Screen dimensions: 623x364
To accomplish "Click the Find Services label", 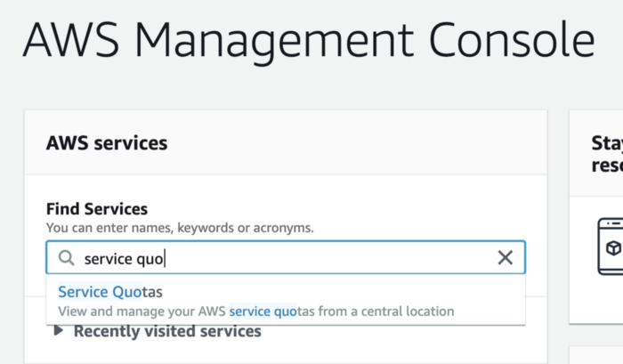I will coord(97,208).
